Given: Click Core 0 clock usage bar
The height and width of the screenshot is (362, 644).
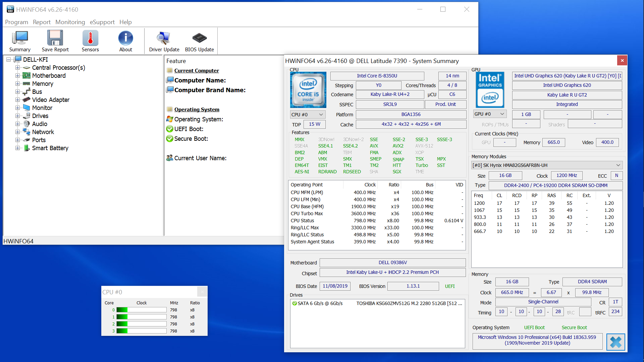Looking at the screenshot, I should pyautogui.click(x=141, y=310).
